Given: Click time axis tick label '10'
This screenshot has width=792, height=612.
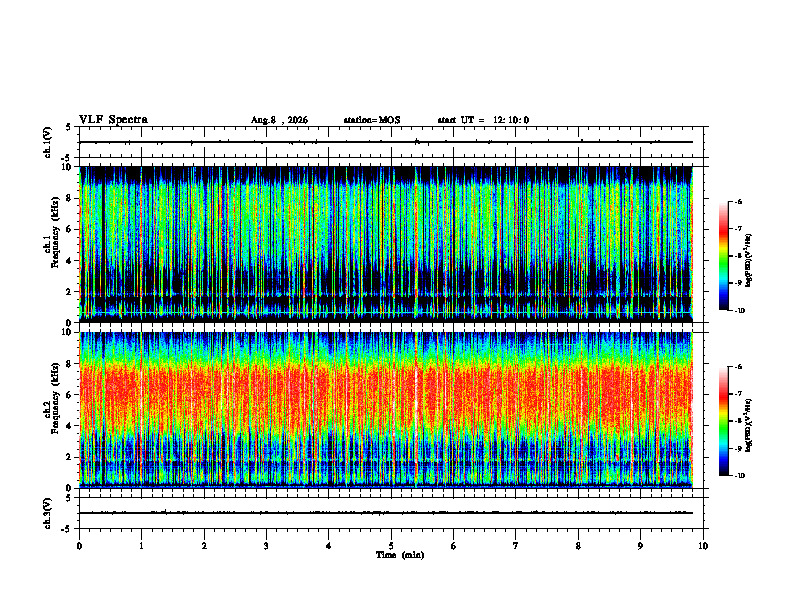Looking at the screenshot, I should 703,546.
